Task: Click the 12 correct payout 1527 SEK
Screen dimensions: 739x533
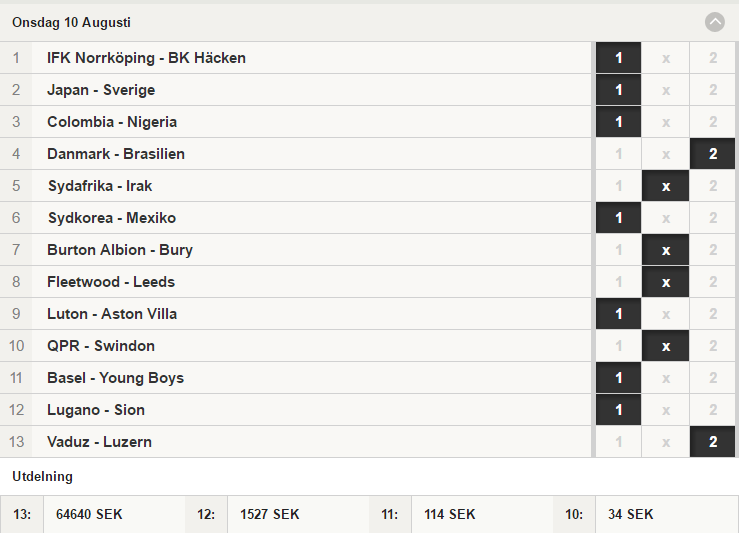Action: (x=270, y=514)
